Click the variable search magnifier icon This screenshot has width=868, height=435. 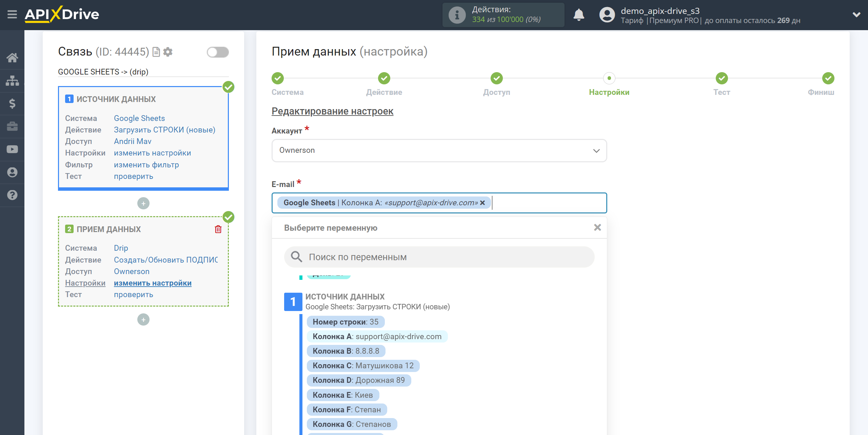(x=296, y=257)
